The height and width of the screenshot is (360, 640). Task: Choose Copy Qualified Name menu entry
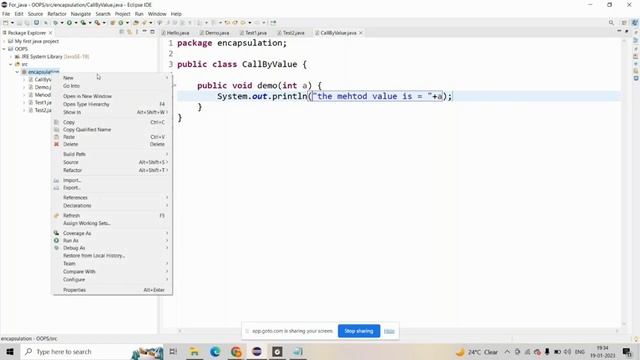[87, 129]
